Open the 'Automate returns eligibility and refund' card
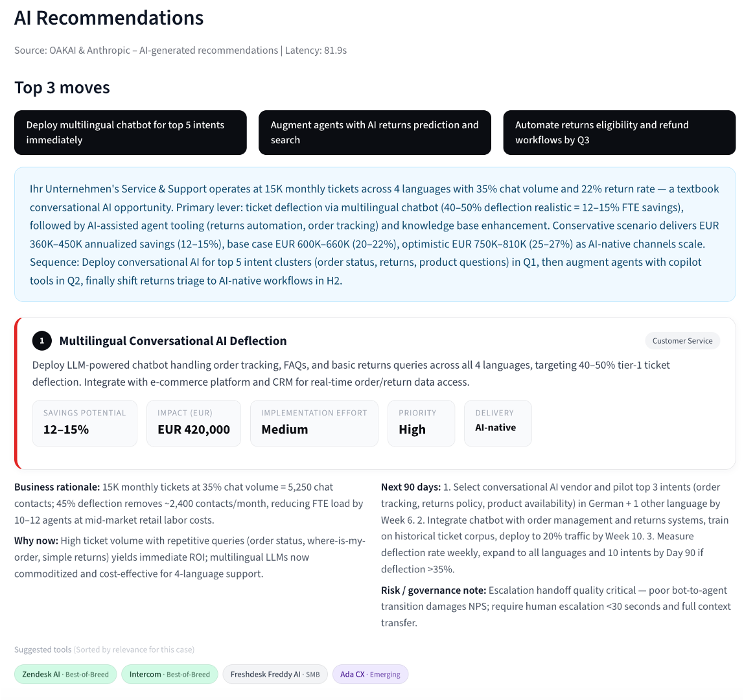 (x=619, y=132)
